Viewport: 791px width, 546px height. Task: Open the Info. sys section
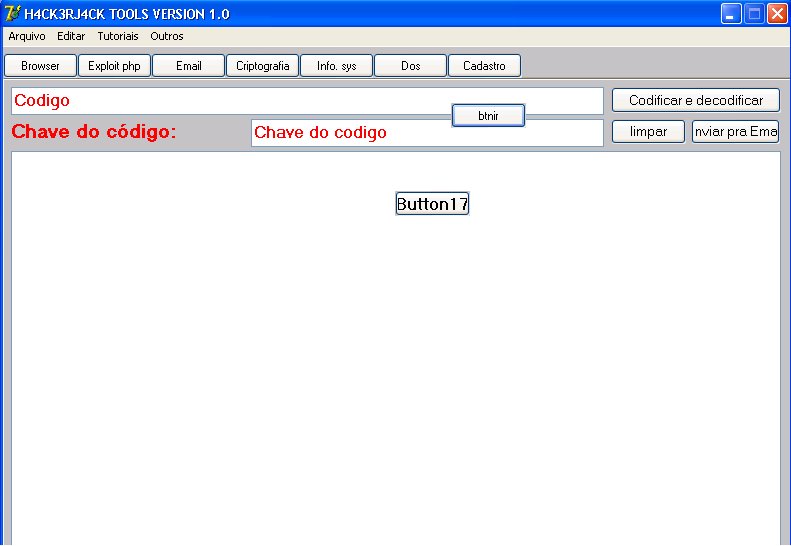point(336,66)
